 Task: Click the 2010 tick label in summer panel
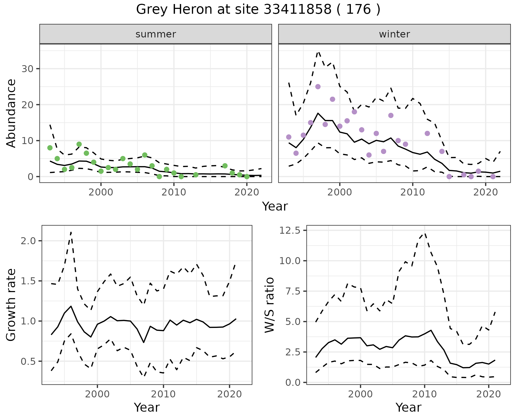pos(174,192)
